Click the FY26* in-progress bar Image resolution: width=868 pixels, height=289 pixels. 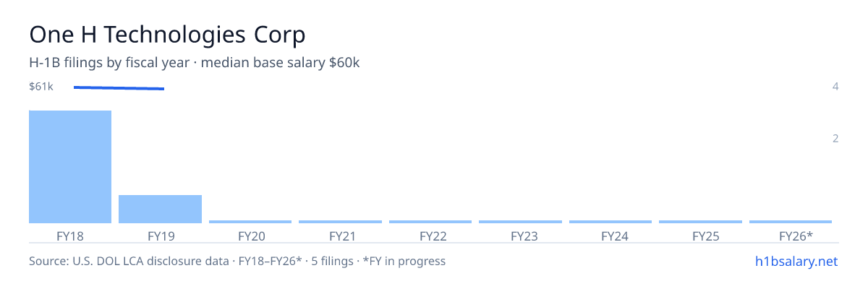(x=791, y=222)
